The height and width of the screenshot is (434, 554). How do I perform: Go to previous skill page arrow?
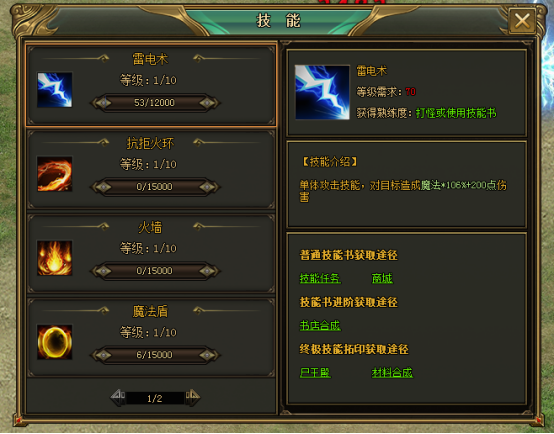[118, 397]
